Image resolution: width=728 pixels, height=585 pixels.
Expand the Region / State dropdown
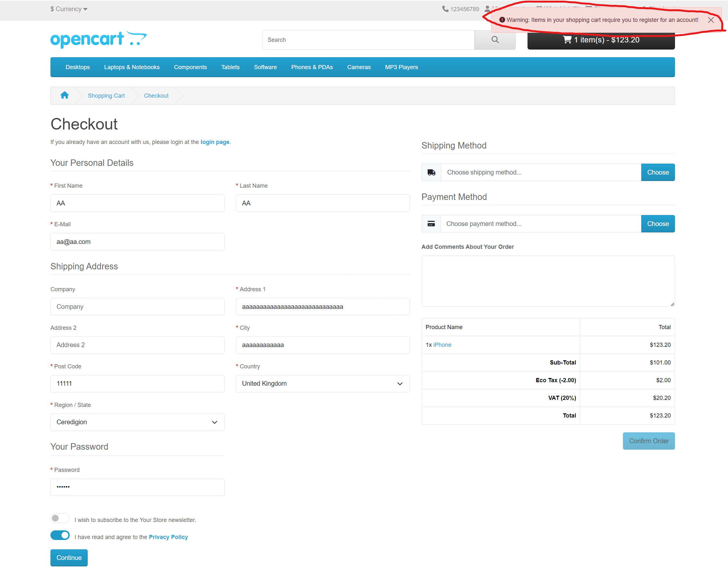tap(137, 422)
